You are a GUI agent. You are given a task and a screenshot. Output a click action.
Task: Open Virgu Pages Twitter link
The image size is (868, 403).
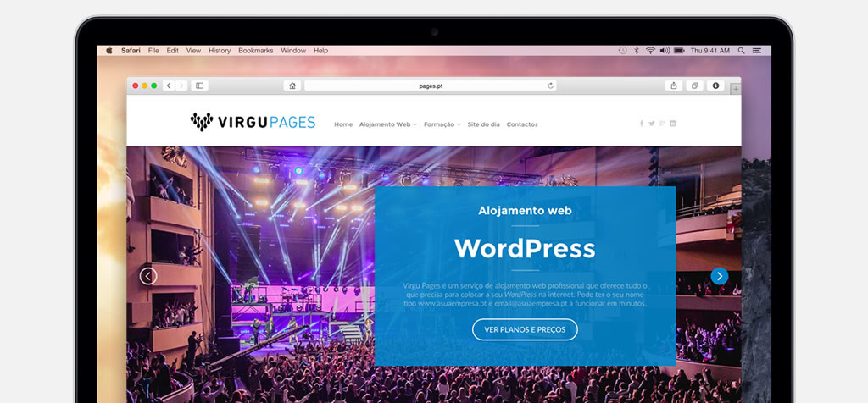coord(652,124)
